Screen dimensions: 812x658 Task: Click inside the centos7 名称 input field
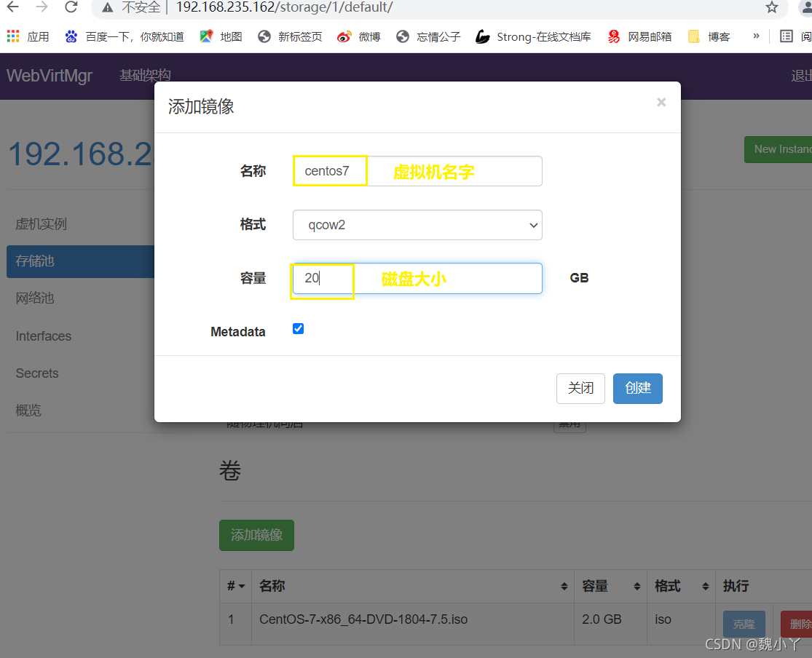[x=329, y=170]
